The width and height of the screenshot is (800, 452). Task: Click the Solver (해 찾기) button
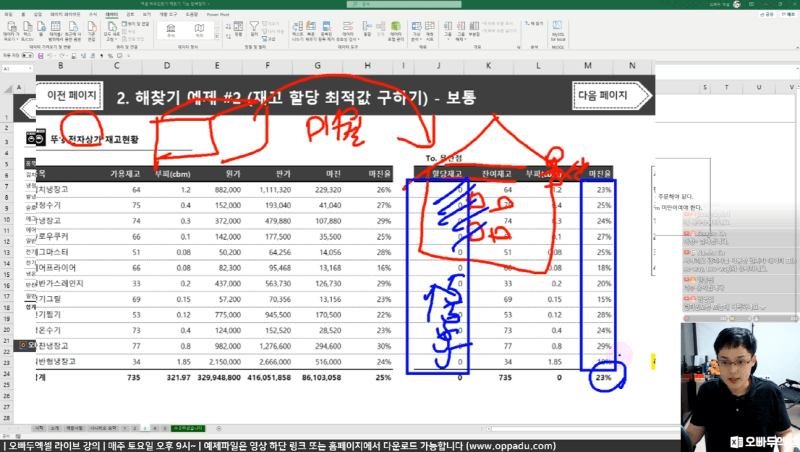534,24
